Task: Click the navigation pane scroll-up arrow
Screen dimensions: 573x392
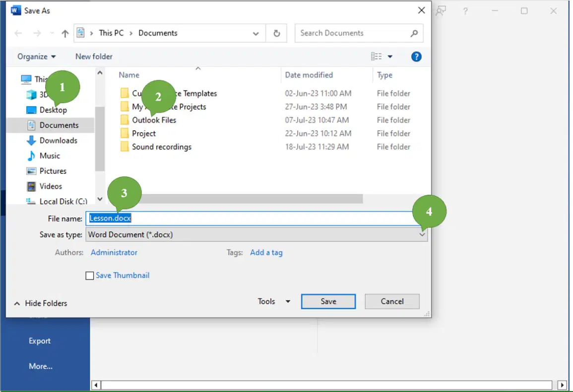Action: tap(100, 73)
